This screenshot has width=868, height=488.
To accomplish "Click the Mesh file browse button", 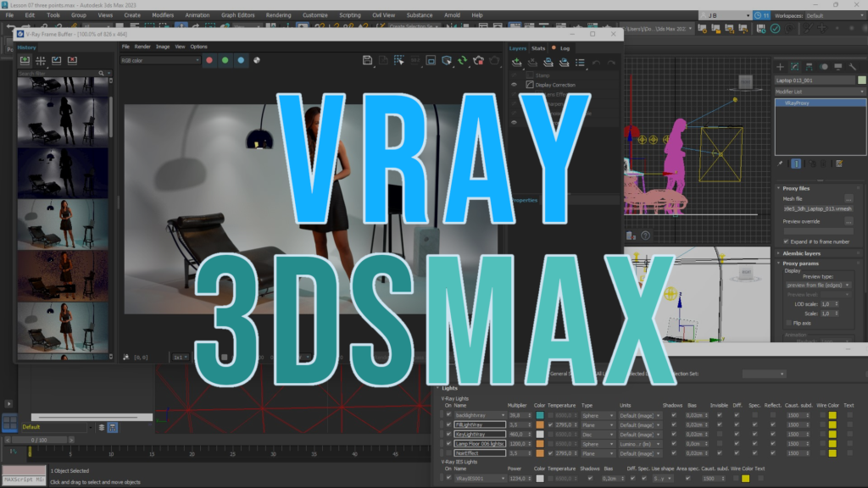I will [849, 198].
